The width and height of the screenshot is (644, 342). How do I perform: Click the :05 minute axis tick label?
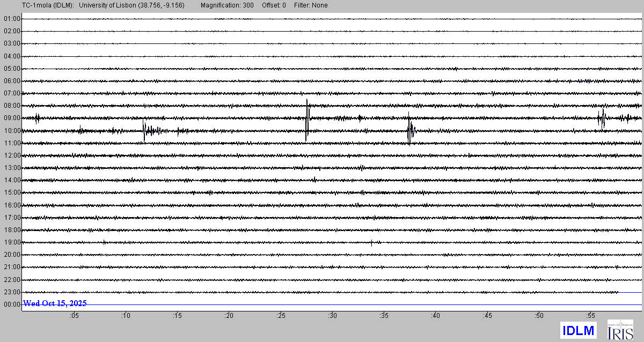click(x=74, y=316)
